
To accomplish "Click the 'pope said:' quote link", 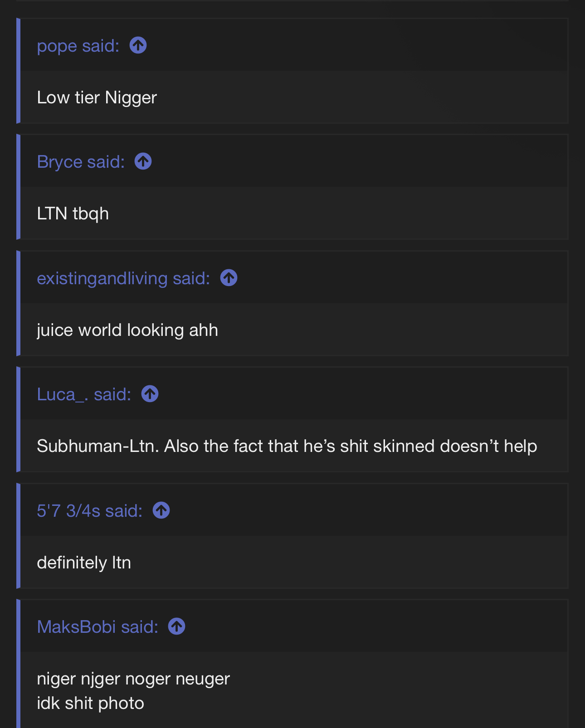I will [x=78, y=46].
